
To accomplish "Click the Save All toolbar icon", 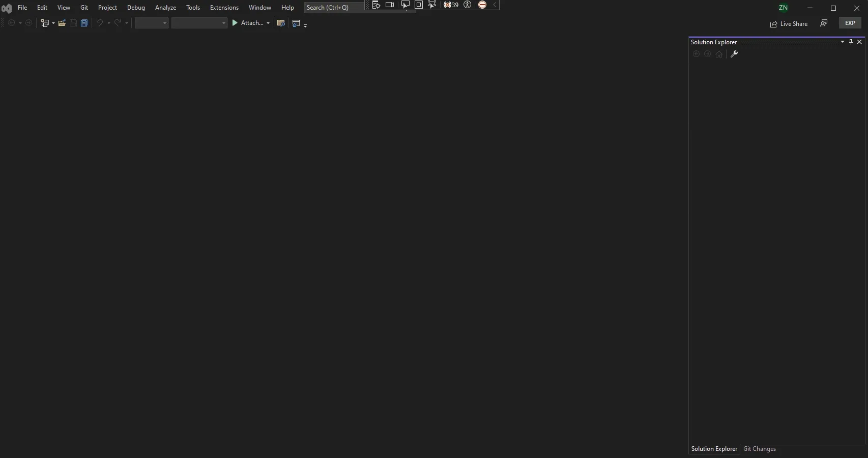I will pos(84,23).
